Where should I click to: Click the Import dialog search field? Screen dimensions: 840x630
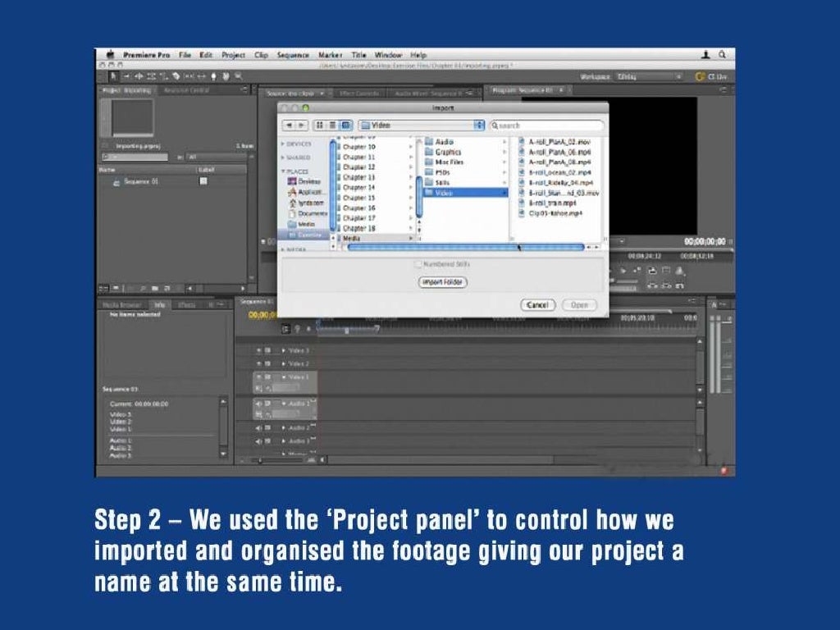click(x=547, y=126)
